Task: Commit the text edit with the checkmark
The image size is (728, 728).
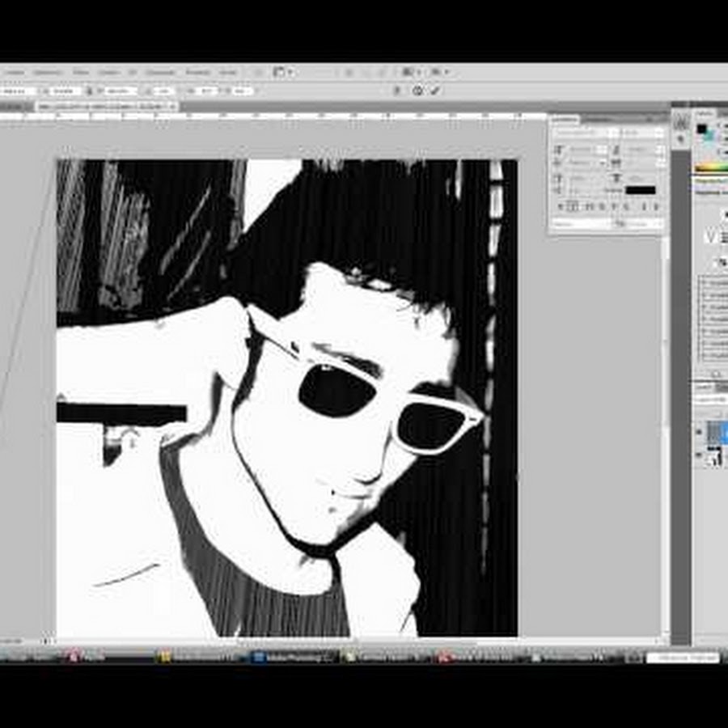Action: coord(435,91)
